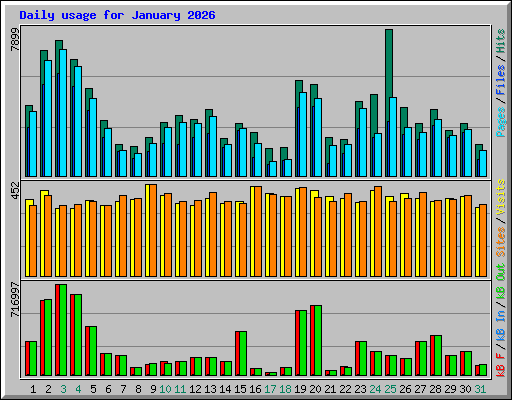This screenshot has width=512, height=400.
Task: Click day label 2 on the axis
Action: (x=48, y=389)
